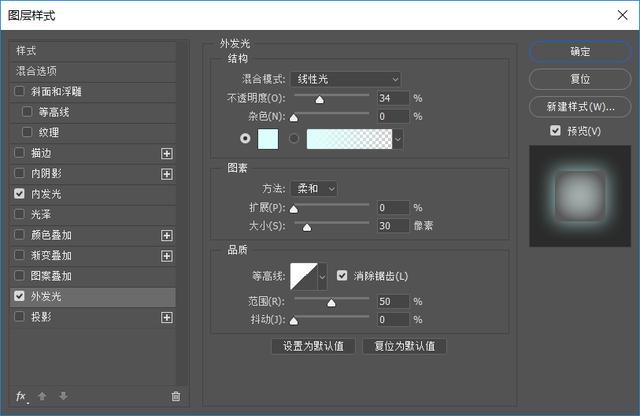Select the 外发光 effect label
Viewport: 640px width, 416px height.
click(x=46, y=296)
